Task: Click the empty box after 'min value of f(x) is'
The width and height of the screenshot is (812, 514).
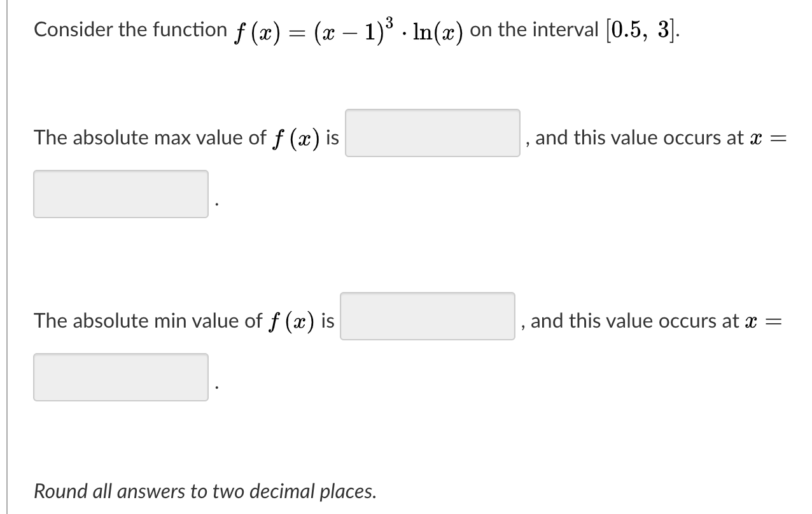Action: point(428,316)
